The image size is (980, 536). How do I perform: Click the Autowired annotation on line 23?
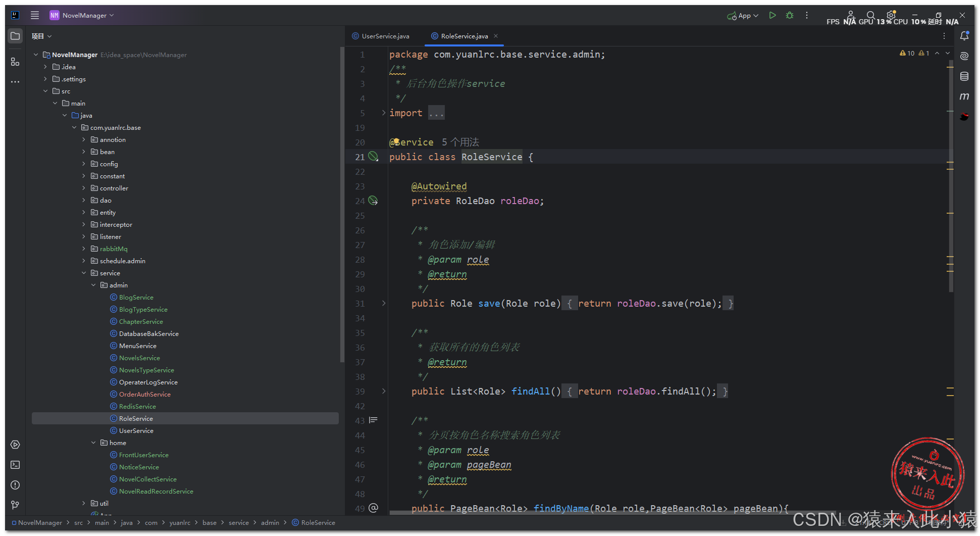pos(439,186)
